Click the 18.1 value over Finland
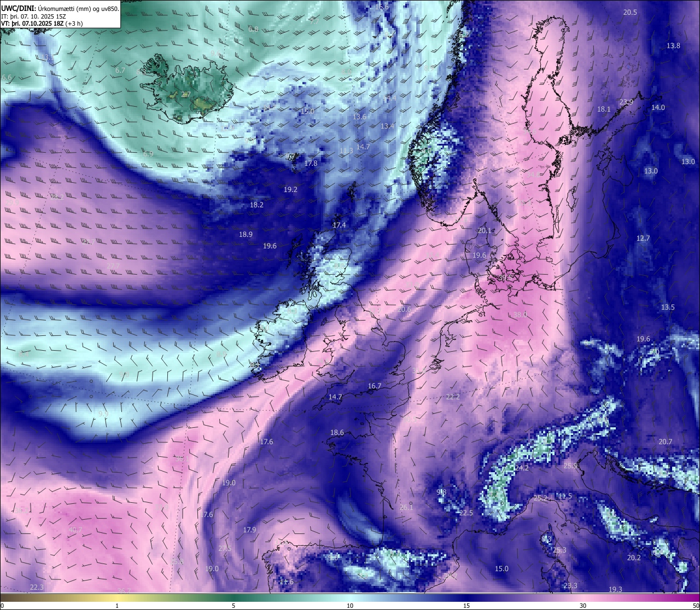700x610 pixels. (x=604, y=109)
